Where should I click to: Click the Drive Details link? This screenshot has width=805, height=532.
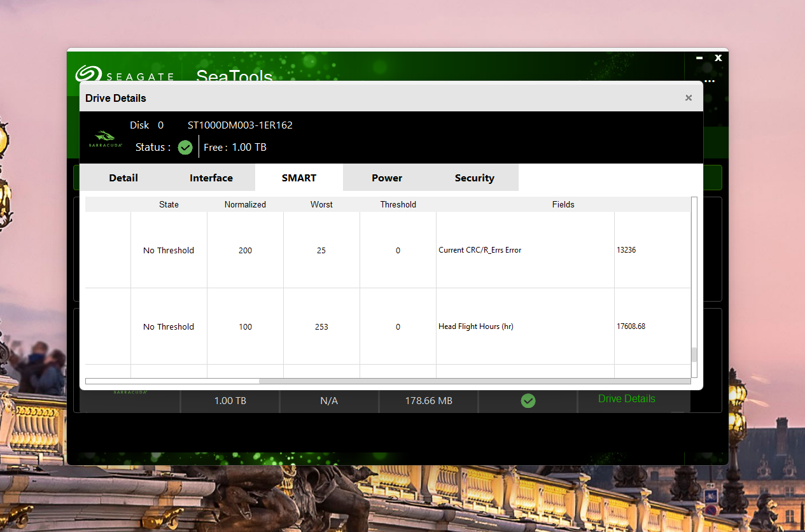click(626, 399)
